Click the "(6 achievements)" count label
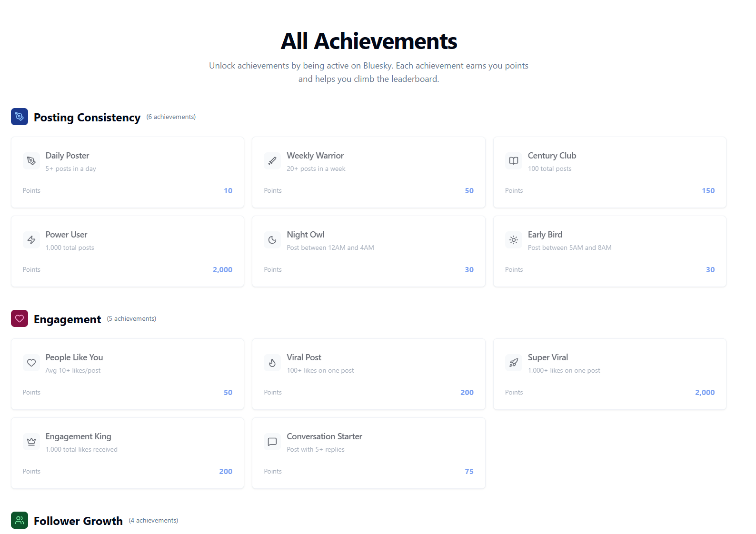 click(171, 117)
